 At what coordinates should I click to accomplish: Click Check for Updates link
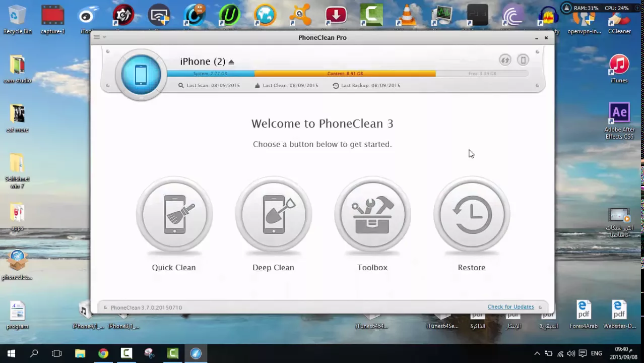(x=510, y=307)
